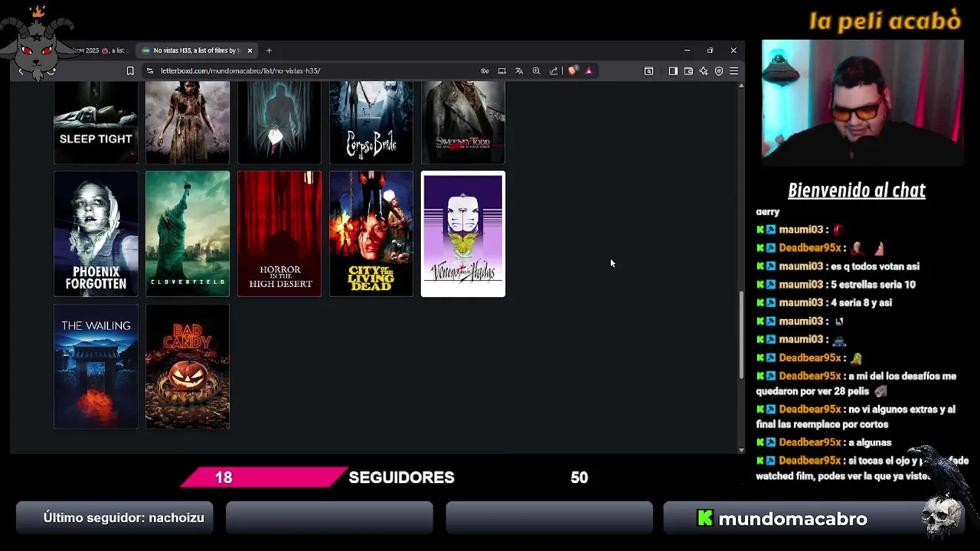The image size is (980, 551).
Task: Open the site settings icon in address bar
Action: click(149, 71)
